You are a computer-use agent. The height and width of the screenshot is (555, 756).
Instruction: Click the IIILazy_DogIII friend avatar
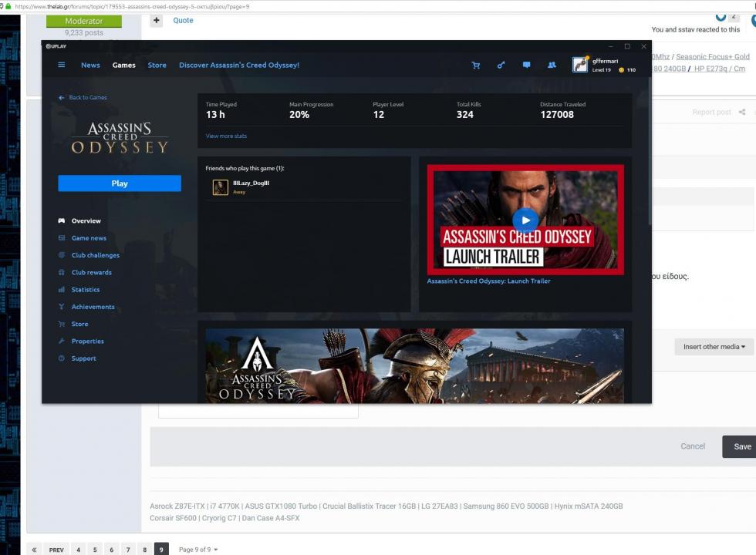[x=221, y=187]
